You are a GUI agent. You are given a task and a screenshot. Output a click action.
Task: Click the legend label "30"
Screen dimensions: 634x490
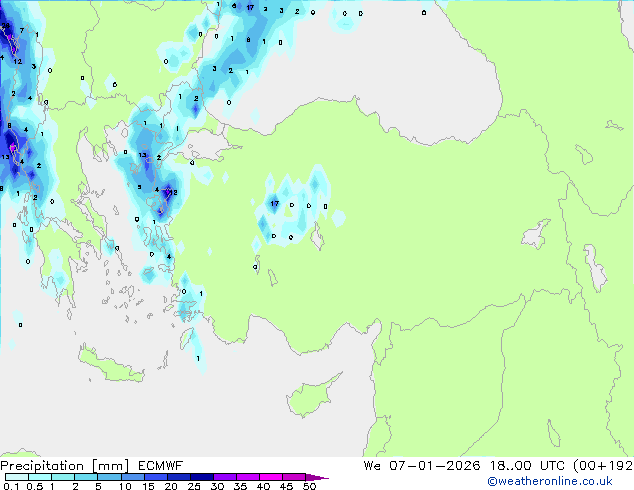click(217, 486)
